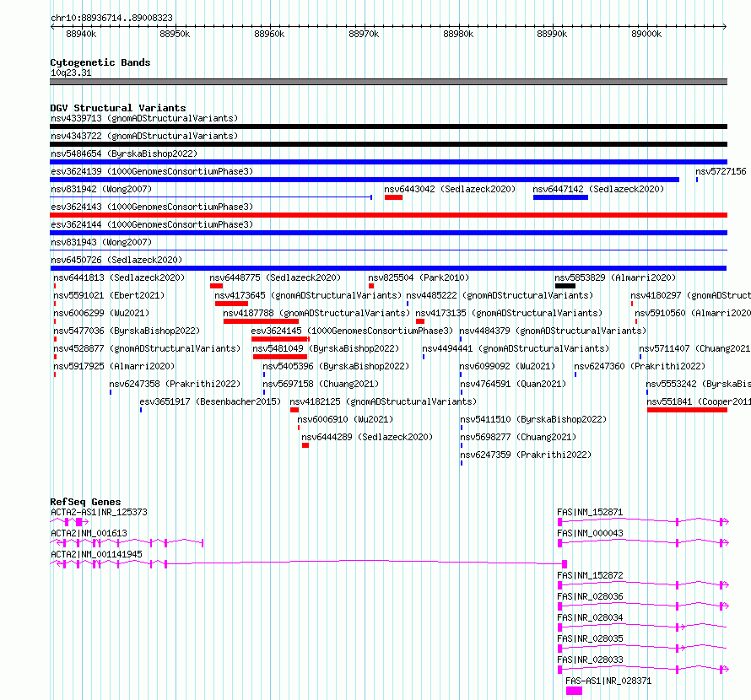Click nsv831943 (Wong2007) label
The height and width of the screenshot is (700, 751).
101,242
